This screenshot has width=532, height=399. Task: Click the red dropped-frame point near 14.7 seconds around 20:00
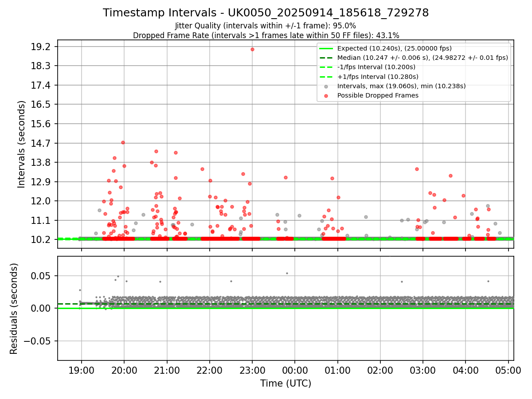pos(123,142)
